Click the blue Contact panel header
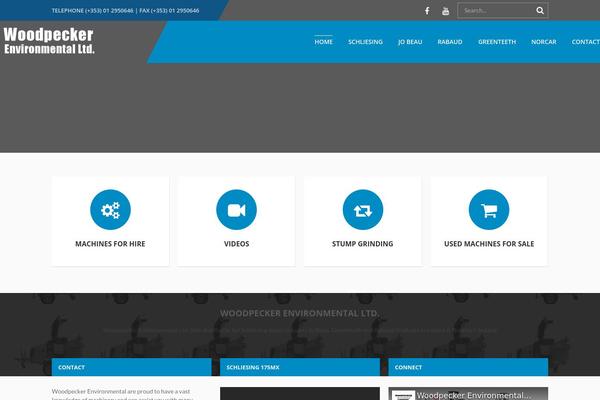This screenshot has width=600, height=400. tap(132, 367)
